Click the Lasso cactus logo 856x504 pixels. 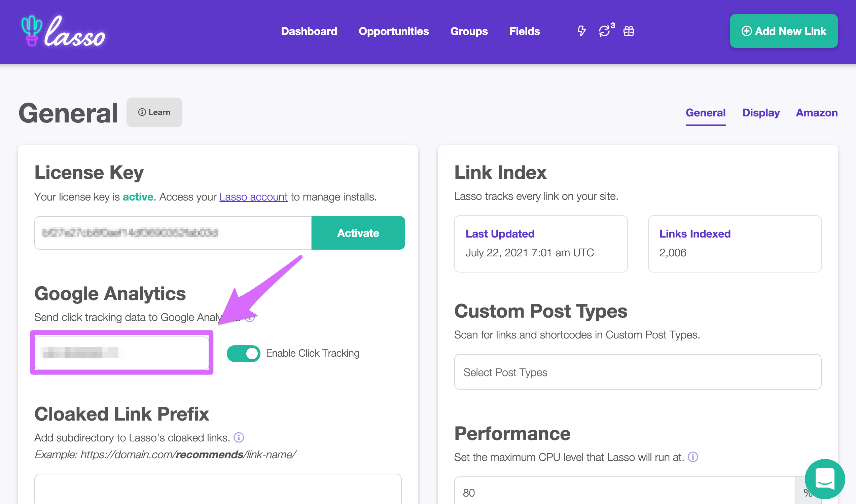[63, 31]
